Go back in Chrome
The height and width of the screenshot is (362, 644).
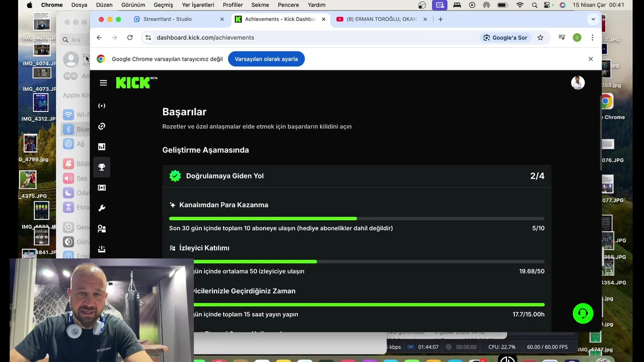pyautogui.click(x=99, y=38)
